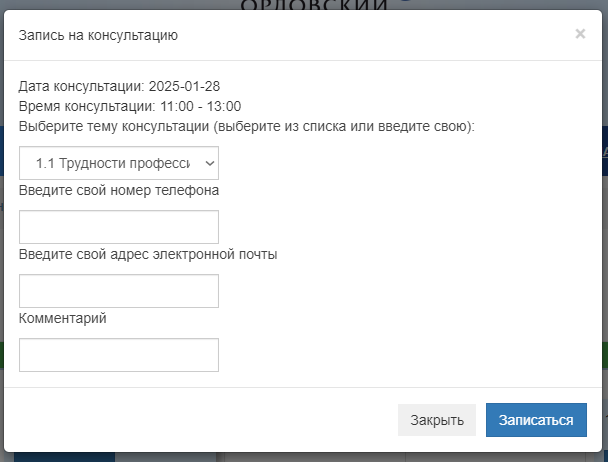613x462 pixels.
Task: Submit with the Записаться button
Action: click(x=536, y=420)
